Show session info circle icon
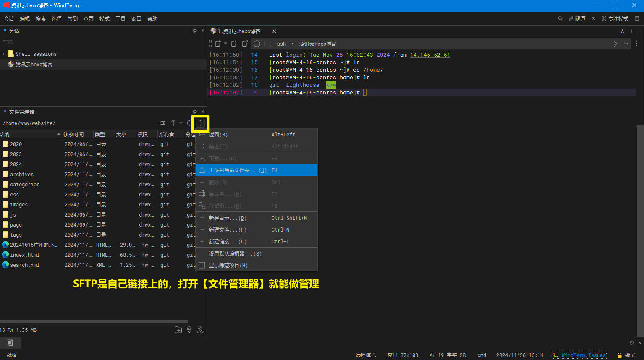 [257, 44]
